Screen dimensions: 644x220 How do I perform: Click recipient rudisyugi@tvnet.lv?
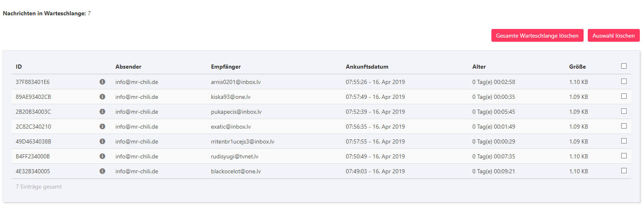235,156
